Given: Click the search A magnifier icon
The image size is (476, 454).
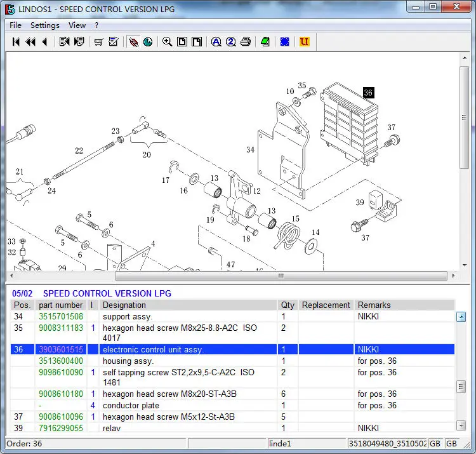Looking at the screenshot, I should (x=216, y=42).
